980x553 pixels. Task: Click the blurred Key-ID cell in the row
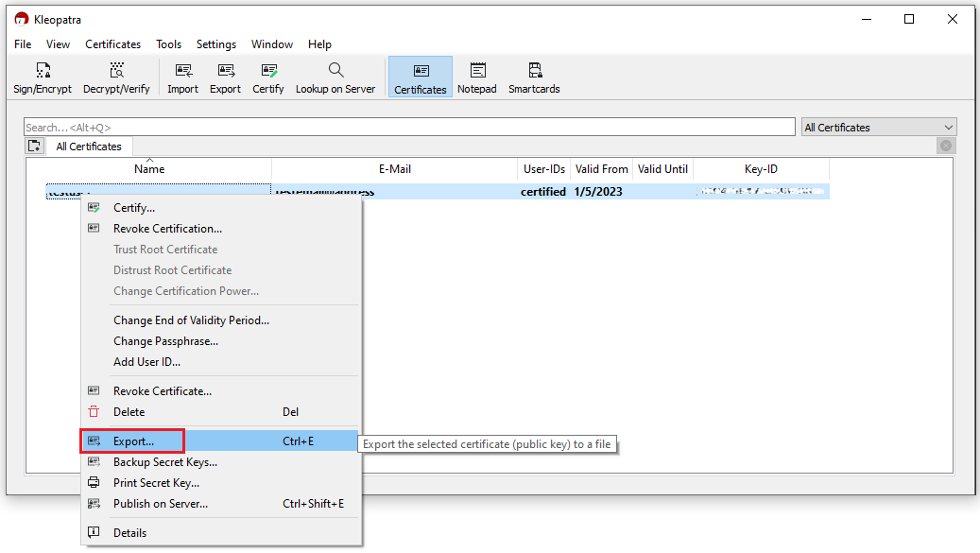pyautogui.click(x=762, y=192)
